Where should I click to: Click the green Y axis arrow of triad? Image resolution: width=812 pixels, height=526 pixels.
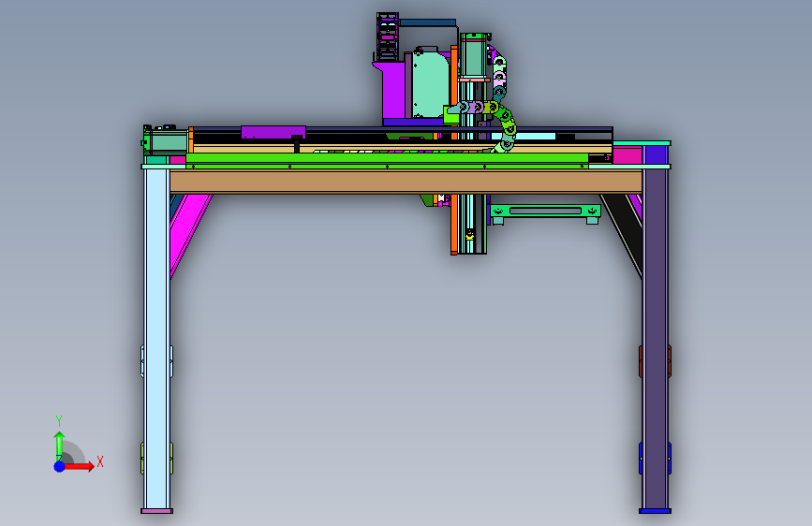[x=59, y=445]
